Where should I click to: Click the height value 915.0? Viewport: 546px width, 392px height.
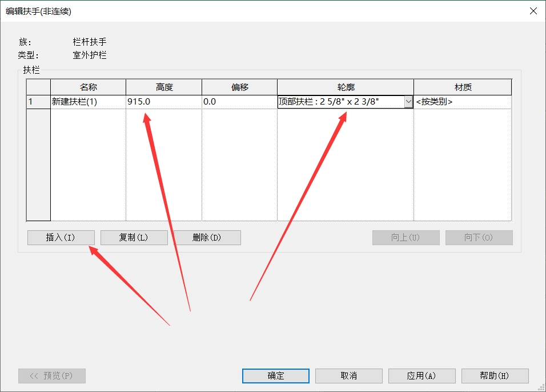tap(163, 102)
